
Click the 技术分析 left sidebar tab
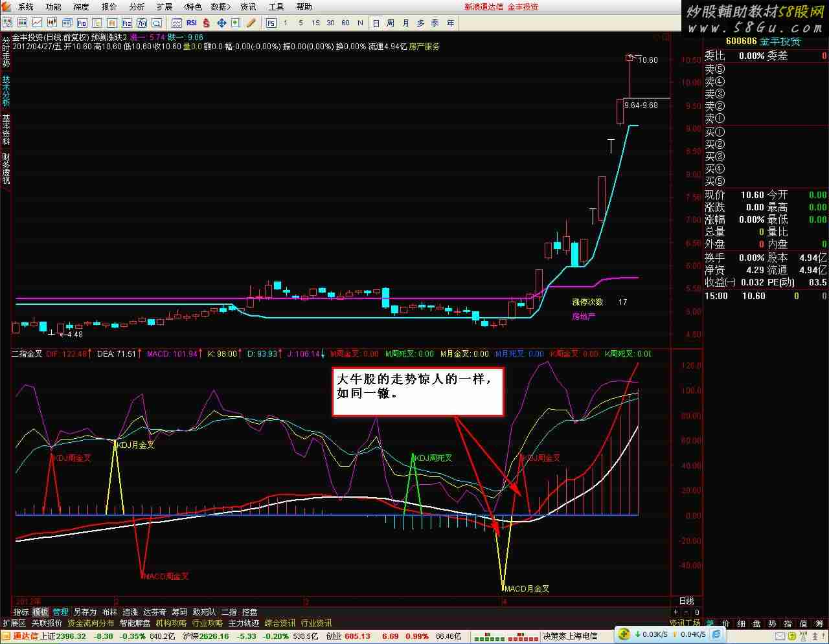(6, 91)
